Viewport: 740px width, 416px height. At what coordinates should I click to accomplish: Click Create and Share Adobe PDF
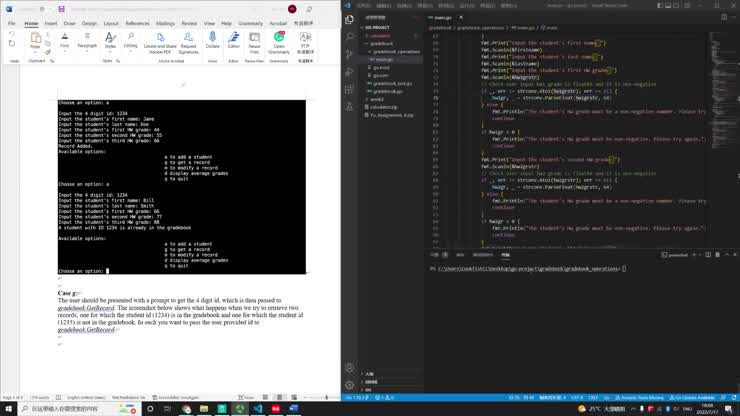pyautogui.click(x=160, y=40)
